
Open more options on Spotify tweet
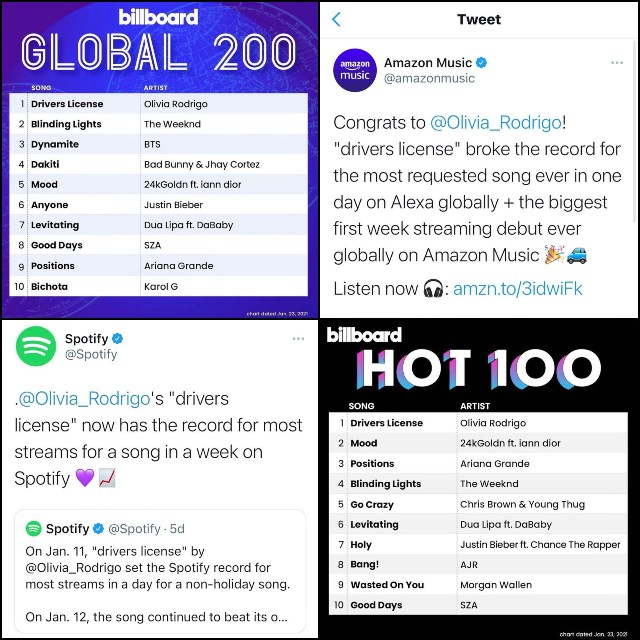coord(298,338)
